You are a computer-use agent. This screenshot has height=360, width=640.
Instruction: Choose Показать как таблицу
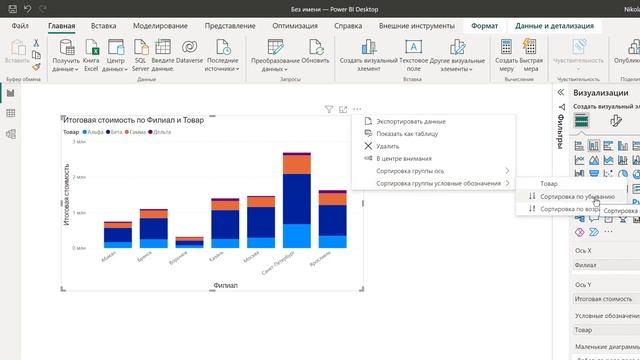tap(434, 133)
